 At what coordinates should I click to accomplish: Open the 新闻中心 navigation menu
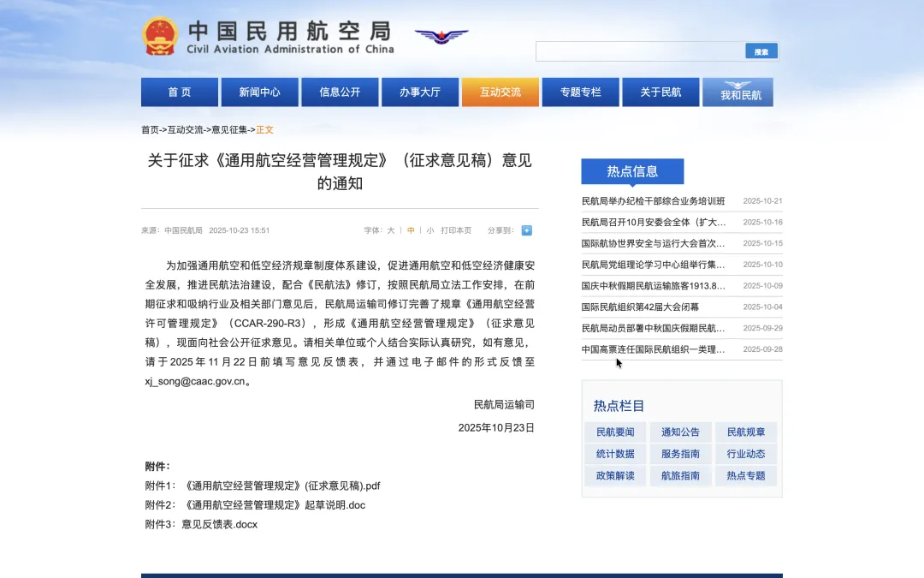(x=259, y=92)
